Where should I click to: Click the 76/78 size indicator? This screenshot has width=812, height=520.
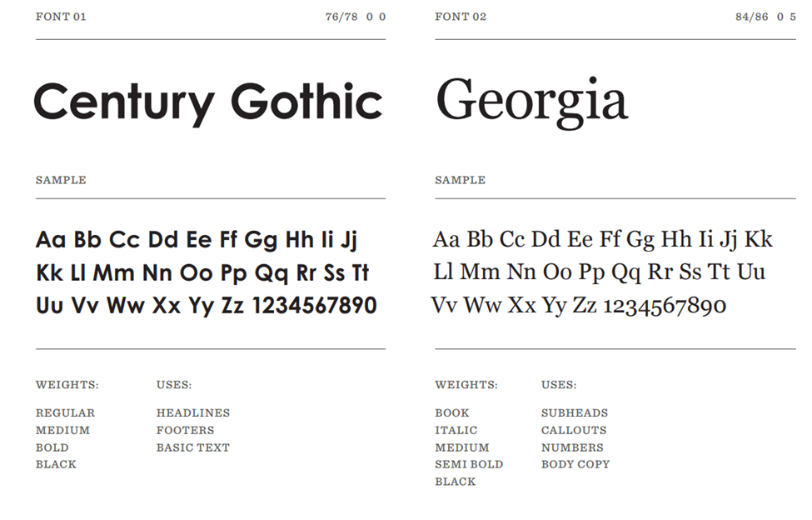(341, 17)
